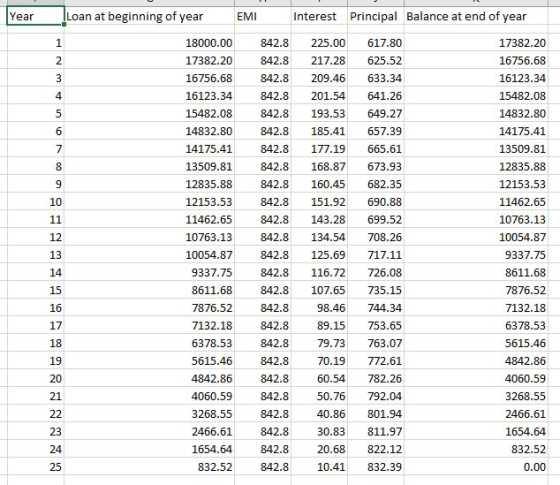Click principal value 699.52
The width and height of the screenshot is (560, 485).
(376, 219)
